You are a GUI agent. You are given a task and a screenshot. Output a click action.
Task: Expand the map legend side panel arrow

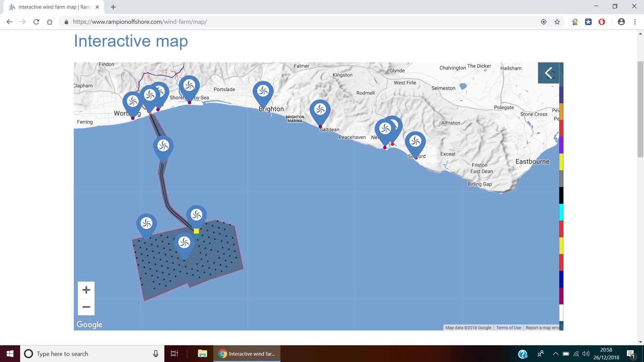tap(548, 73)
